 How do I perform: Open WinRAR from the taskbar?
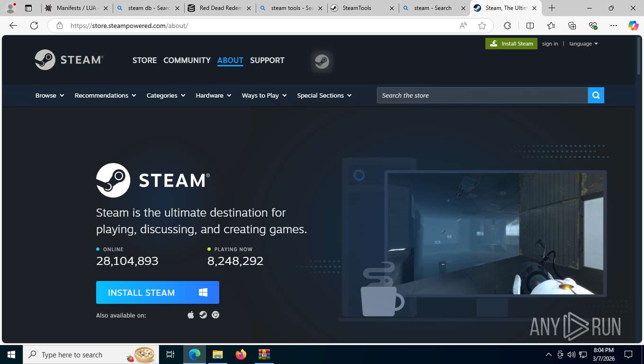pos(264,355)
